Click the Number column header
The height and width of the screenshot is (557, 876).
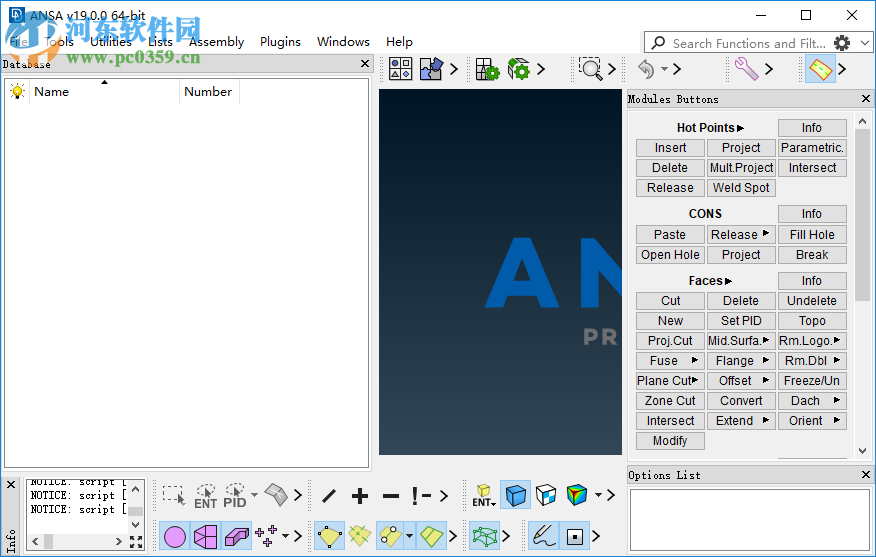tap(208, 92)
